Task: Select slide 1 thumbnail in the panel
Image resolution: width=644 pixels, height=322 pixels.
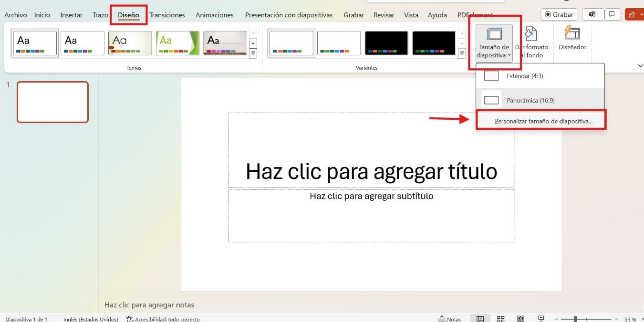Action: coord(52,102)
